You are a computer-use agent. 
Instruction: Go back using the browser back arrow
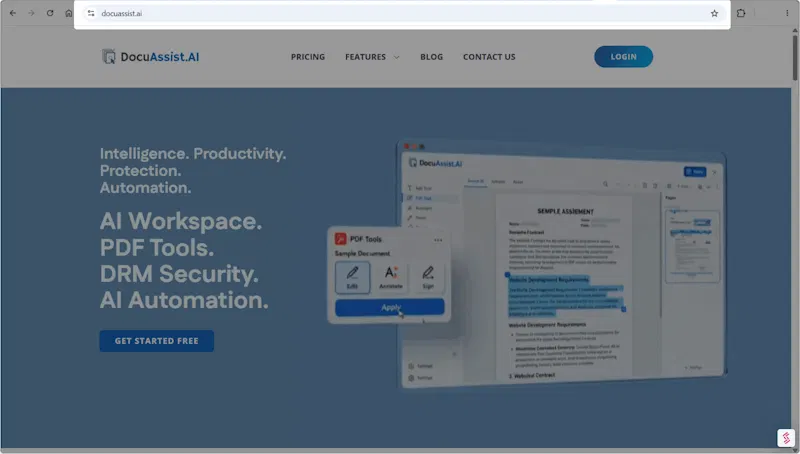[x=13, y=13]
